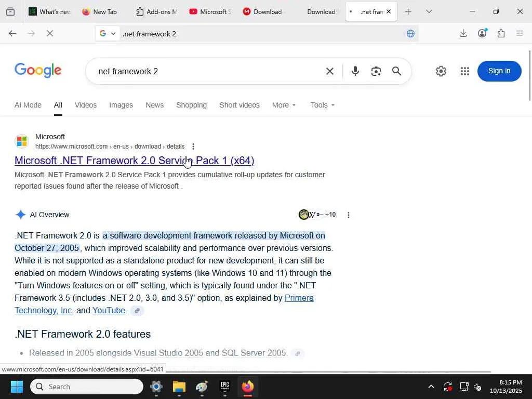Screen dimensions: 532x399
Task: Switch to the Microsoft YouTube tab
Action: click(x=210, y=11)
